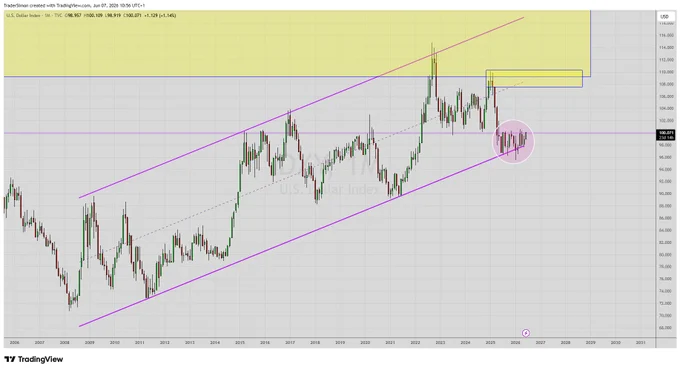Image resolution: width=680 pixels, height=370 pixels.
Task: Click the 2026 label on time axis
Action: pyautogui.click(x=515, y=343)
